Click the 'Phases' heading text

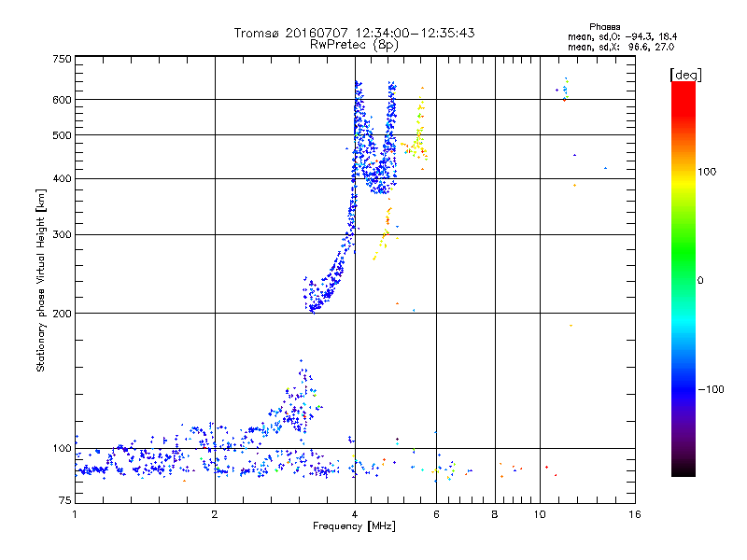604,27
